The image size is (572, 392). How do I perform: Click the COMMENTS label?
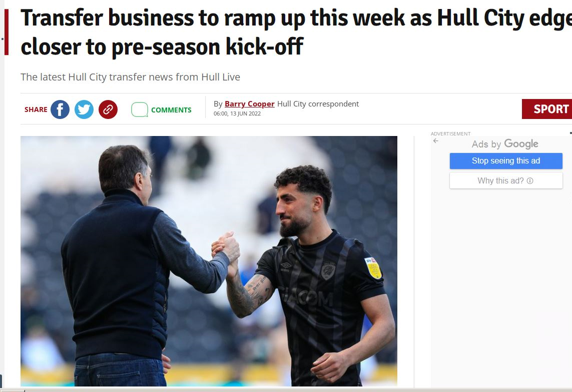point(171,110)
